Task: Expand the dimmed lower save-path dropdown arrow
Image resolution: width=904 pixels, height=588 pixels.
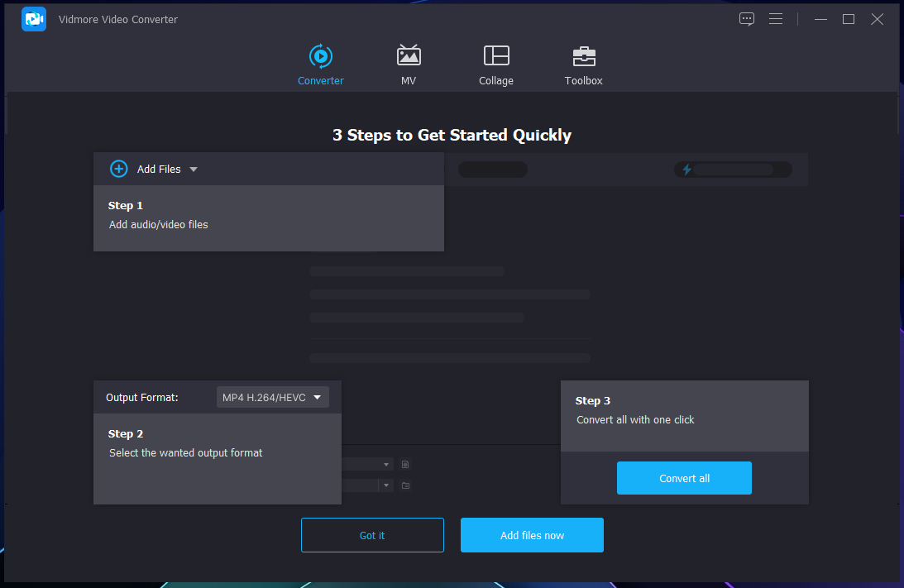Action: (385, 485)
